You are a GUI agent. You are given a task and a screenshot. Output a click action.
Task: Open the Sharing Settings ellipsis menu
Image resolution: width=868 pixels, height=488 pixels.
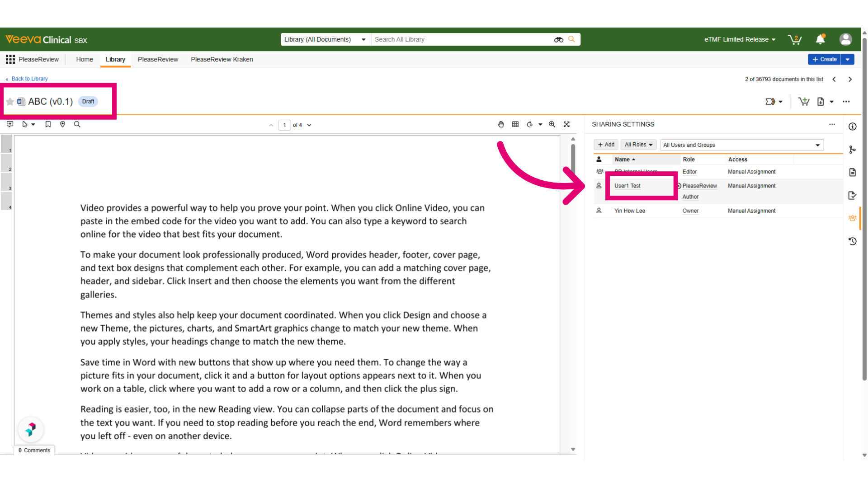(x=832, y=124)
